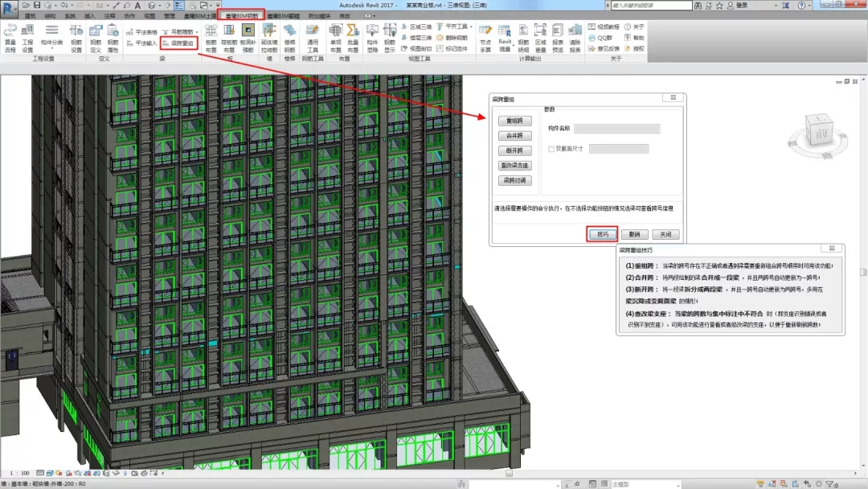This screenshot has width=868, height=489.
Task: Click the 梁跨重组 tool in the ribbon
Action: click(177, 43)
